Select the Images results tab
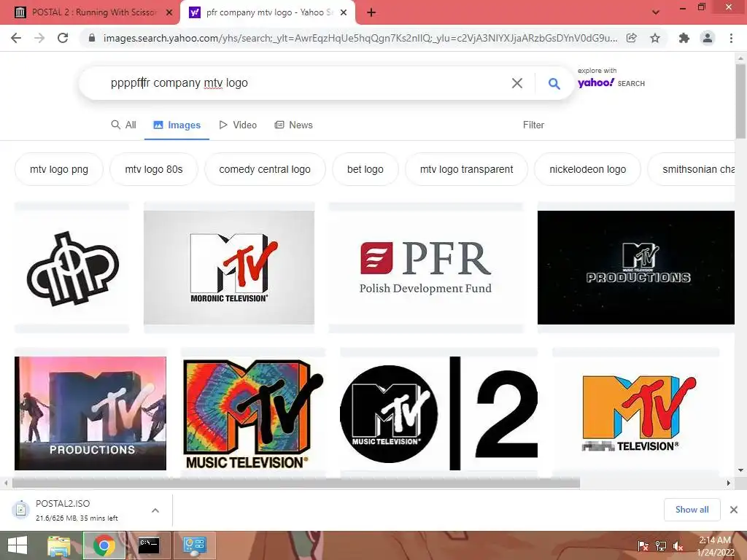747x560 pixels. coord(177,125)
